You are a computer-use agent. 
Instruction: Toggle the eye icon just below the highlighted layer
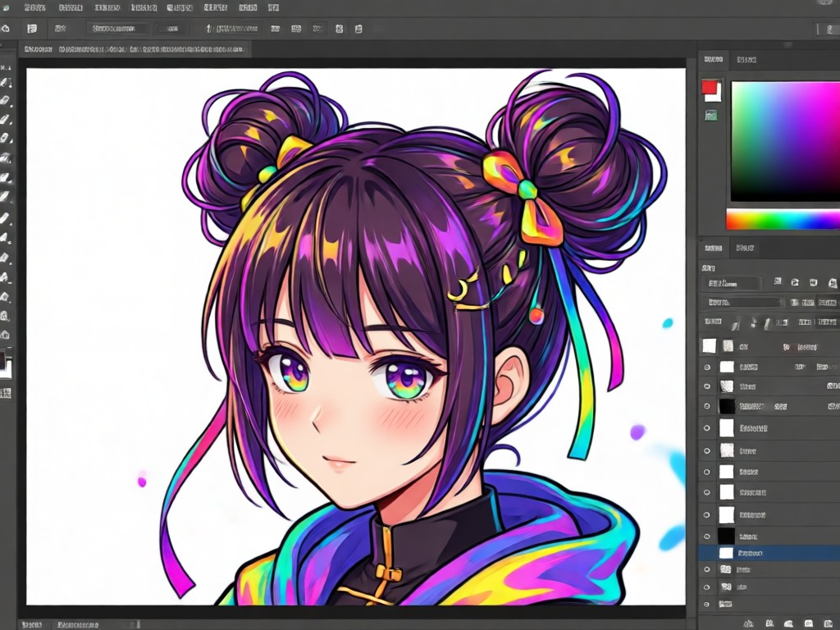tap(707, 569)
